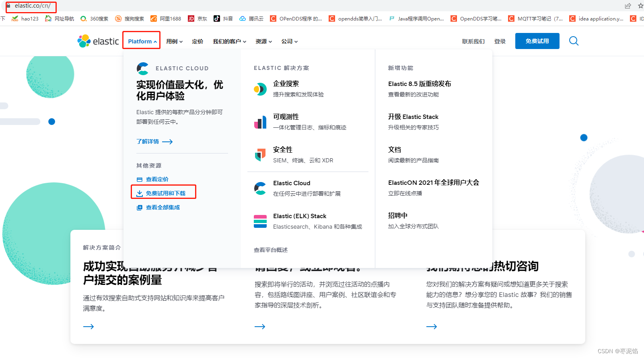Click the 免费试用 blue button
Viewport: 644px width, 358px height.
[x=537, y=41]
